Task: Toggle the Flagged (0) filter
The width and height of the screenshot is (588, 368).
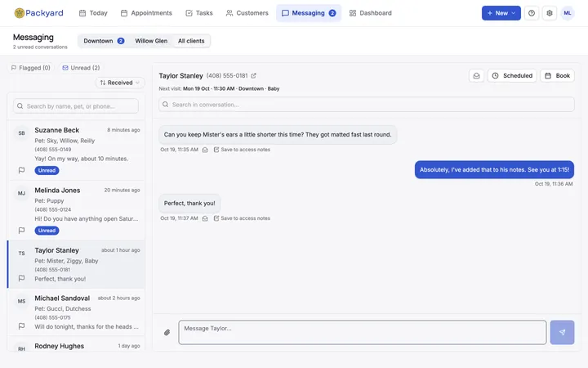Action: [31, 68]
